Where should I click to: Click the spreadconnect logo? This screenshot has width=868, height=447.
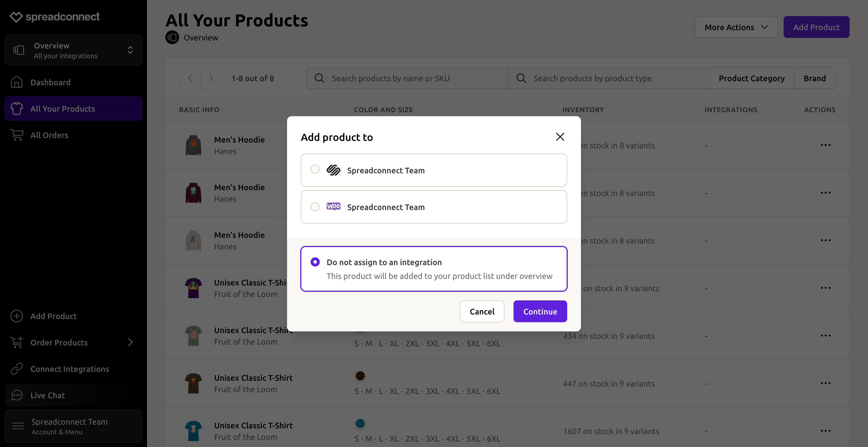click(55, 17)
